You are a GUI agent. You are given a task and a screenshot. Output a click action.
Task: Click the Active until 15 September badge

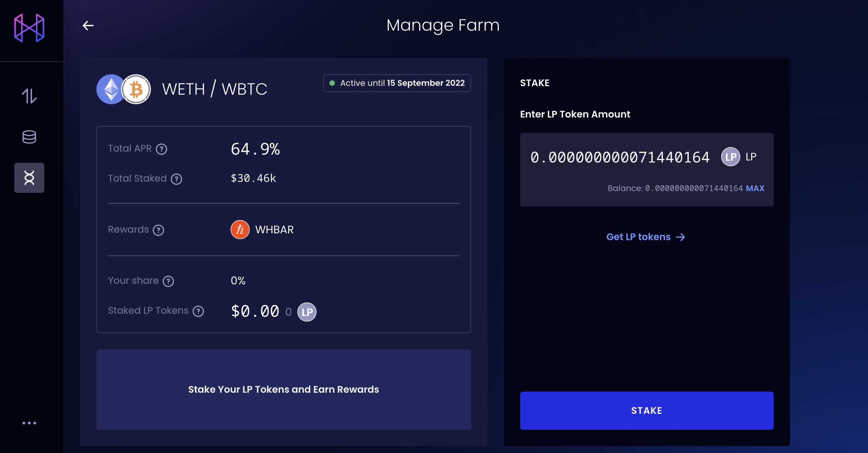click(x=397, y=83)
